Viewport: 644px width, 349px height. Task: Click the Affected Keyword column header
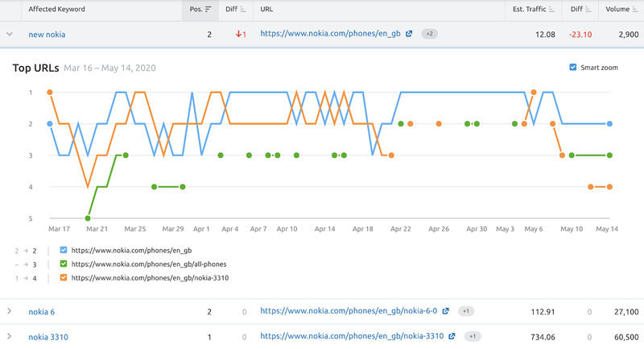point(56,10)
